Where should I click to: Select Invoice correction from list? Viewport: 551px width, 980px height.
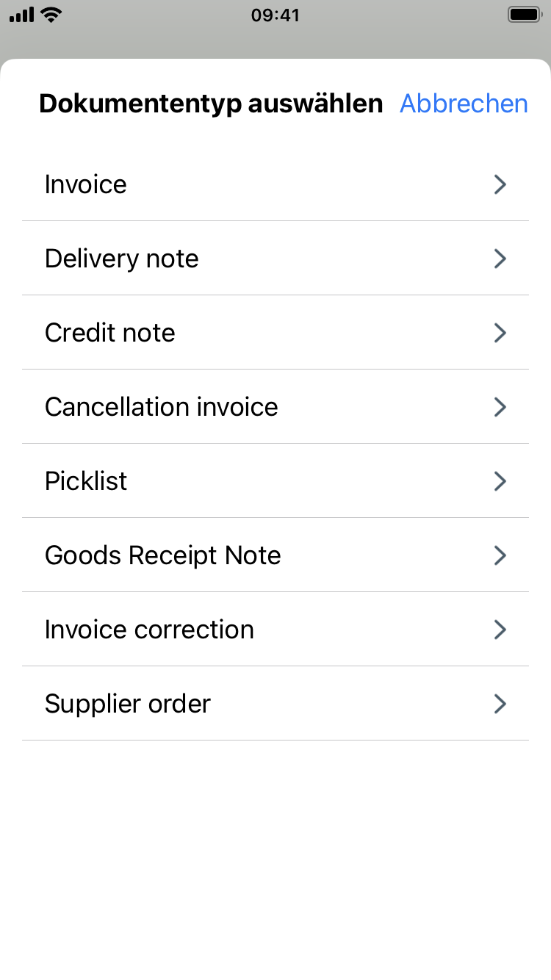[149, 630]
